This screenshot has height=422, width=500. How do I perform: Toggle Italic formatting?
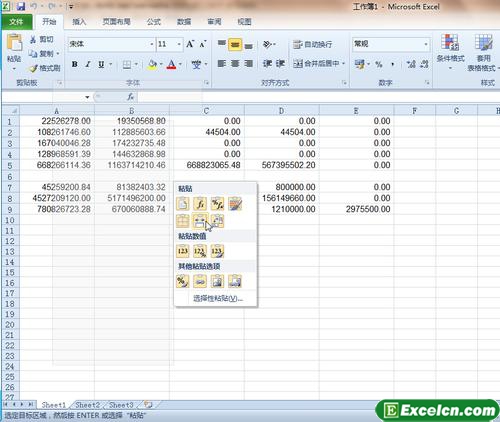(88, 64)
